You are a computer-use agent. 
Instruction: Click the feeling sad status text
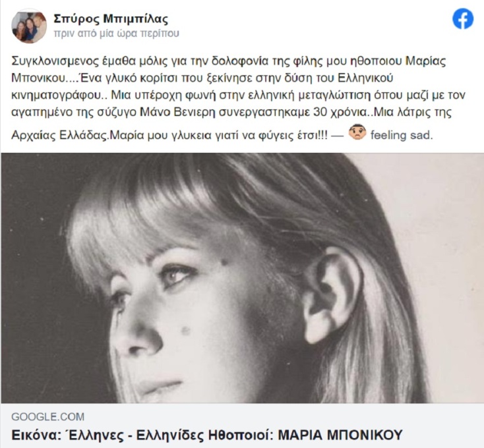pos(402,135)
